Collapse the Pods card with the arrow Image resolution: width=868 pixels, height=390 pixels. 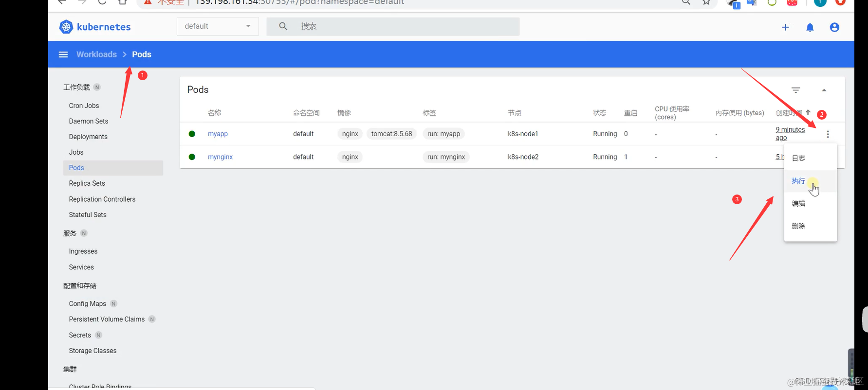coord(824,90)
